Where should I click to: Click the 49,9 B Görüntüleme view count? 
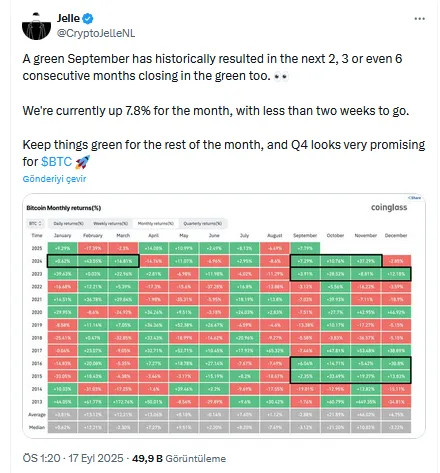(179, 459)
